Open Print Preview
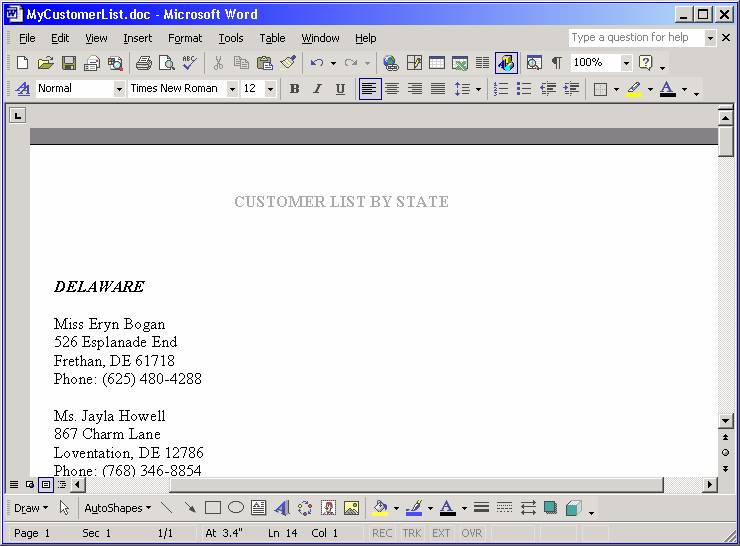Image resolution: width=740 pixels, height=546 pixels. (167, 63)
